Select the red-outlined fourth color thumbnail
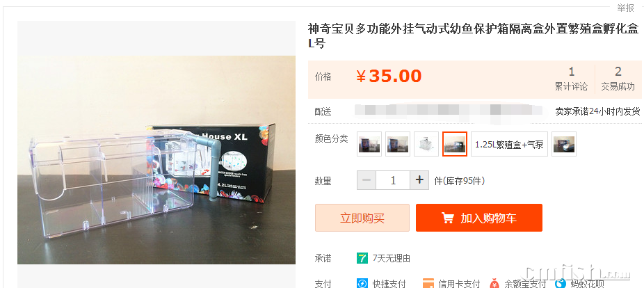644x288 pixels. (455, 144)
